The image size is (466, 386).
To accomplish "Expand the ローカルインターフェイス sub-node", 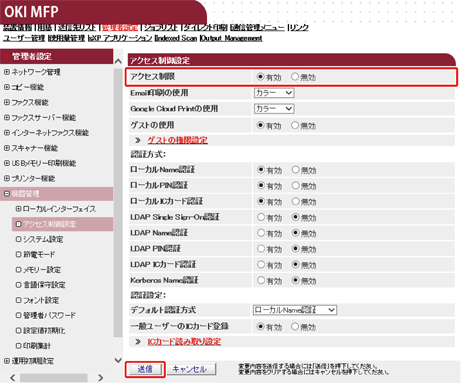I will click(x=19, y=209).
